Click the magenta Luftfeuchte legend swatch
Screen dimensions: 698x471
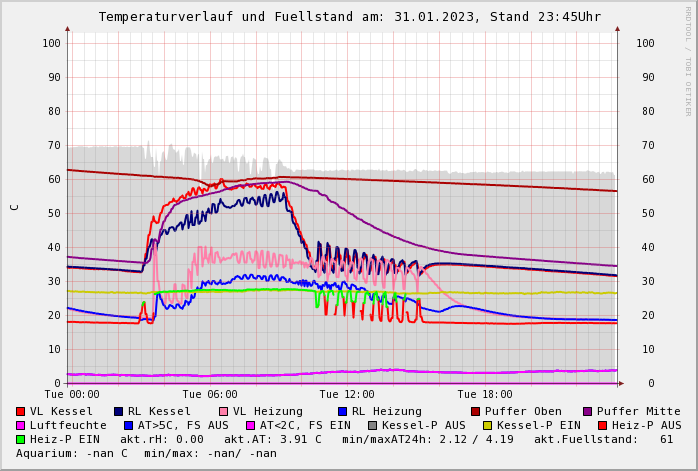click(21, 425)
